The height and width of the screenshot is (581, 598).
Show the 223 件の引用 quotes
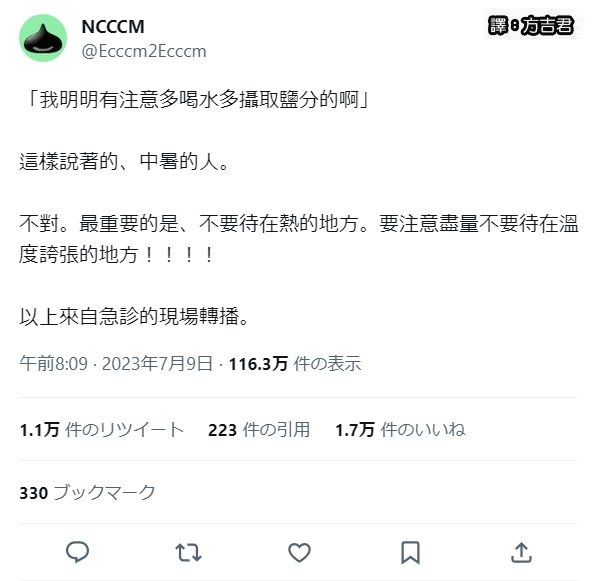click(259, 430)
